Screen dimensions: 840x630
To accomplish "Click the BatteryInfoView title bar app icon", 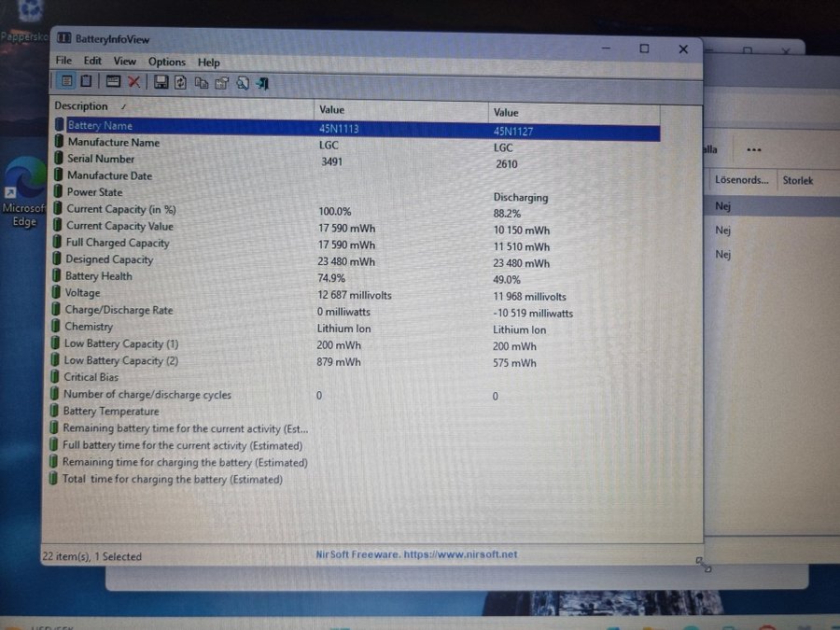I will coord(63,37).
